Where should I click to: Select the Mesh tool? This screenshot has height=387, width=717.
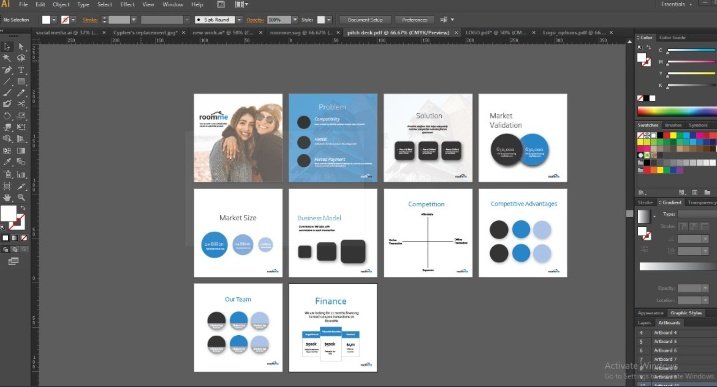(x=7, y=150)
